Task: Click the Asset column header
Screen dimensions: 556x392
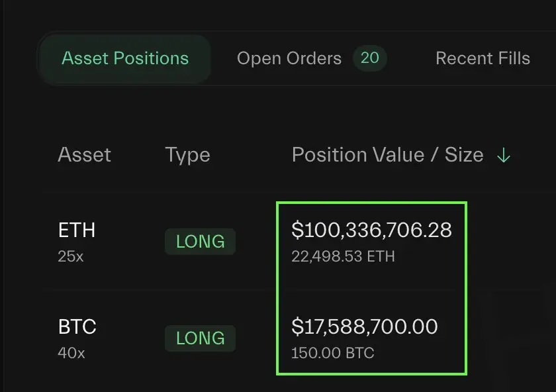Action: (85, 155)
